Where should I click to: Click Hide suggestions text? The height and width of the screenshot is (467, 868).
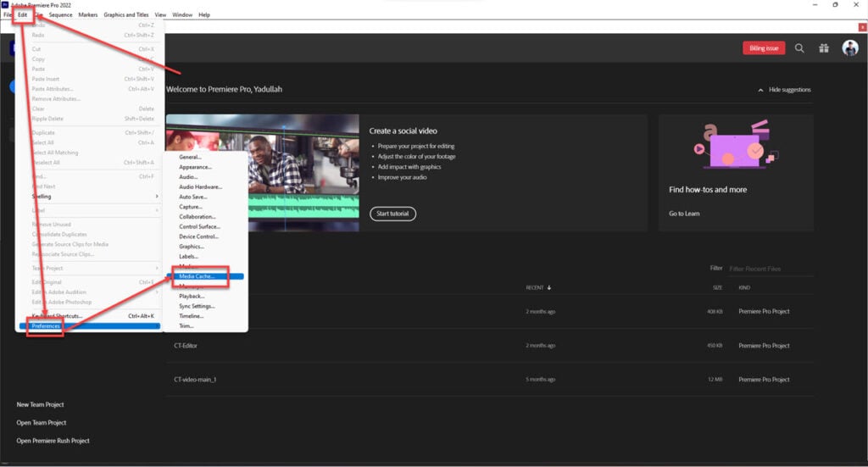[789, 90]
